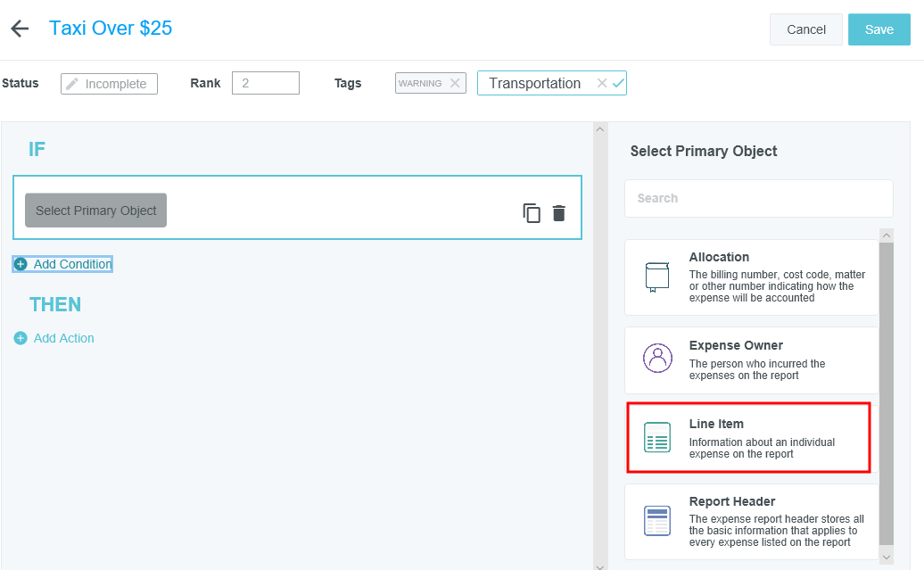Edit the Incomplete status field
This screenshot has width=924, height=570.
click(109, 84)
